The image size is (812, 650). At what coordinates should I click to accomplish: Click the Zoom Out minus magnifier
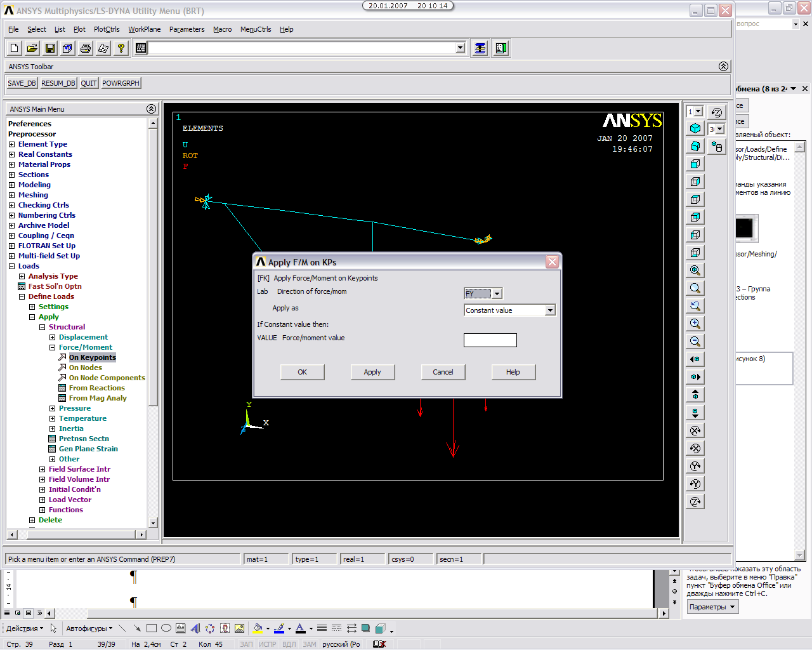click(x=695, y=342)
